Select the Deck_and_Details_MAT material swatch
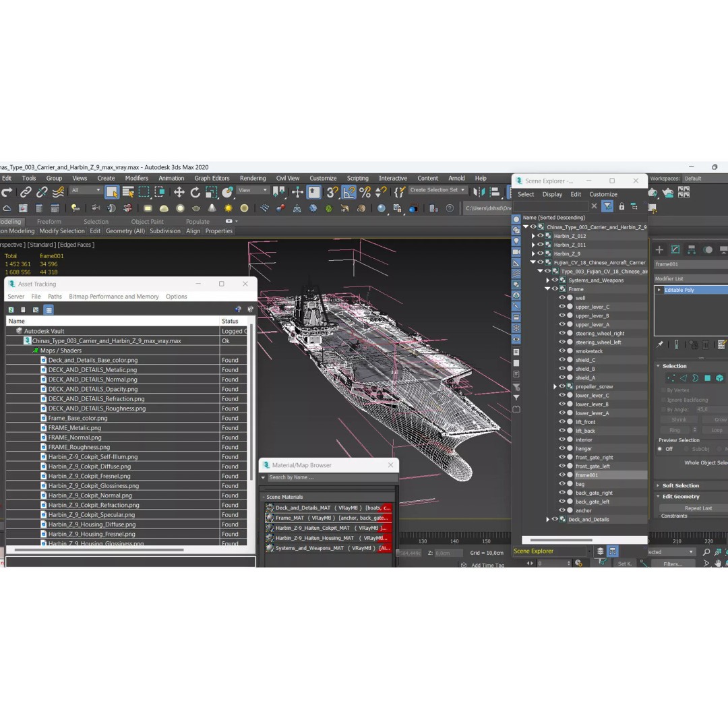Image resolution: width=728 pixels, height=728 pixels. tap(270, 508)
